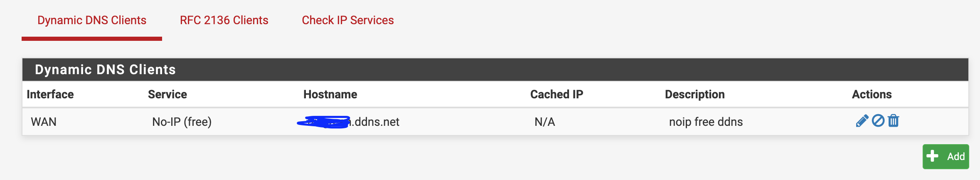Select the WAN interface cell
Viewport: 980px width, 180px height.
44,122
